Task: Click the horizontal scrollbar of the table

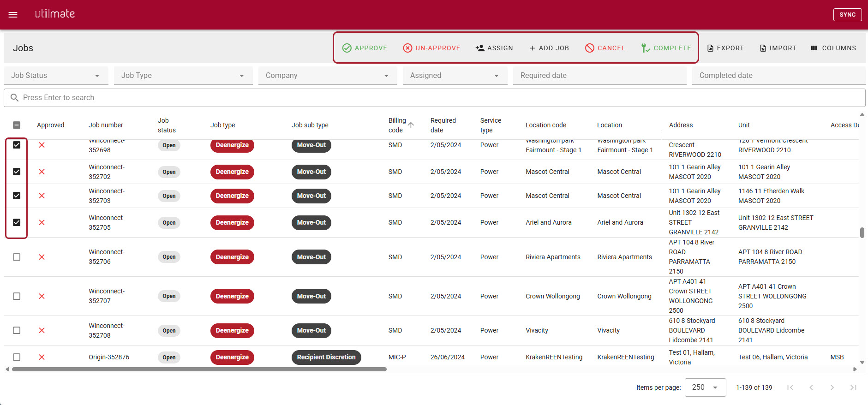Action: (199, 369)
